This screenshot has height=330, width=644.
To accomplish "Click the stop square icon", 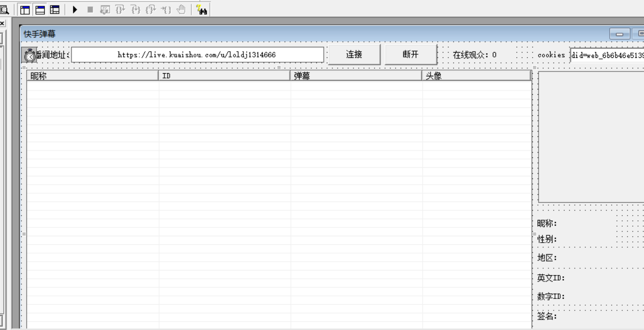I will [x=90, y=9].
